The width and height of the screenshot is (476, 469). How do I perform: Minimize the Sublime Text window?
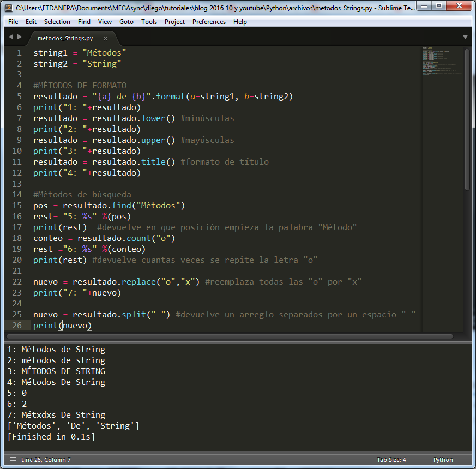(x=424, y=6)
